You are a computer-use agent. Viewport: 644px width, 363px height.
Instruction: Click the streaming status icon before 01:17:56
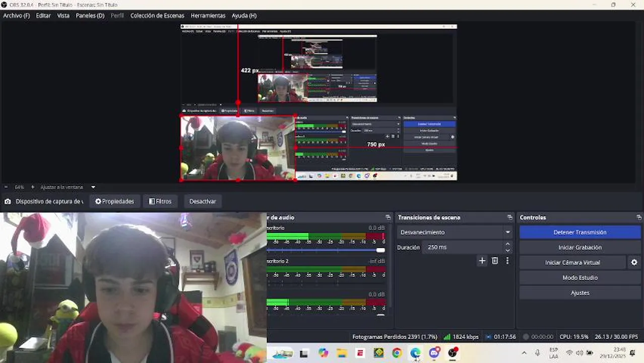point(488,337)
